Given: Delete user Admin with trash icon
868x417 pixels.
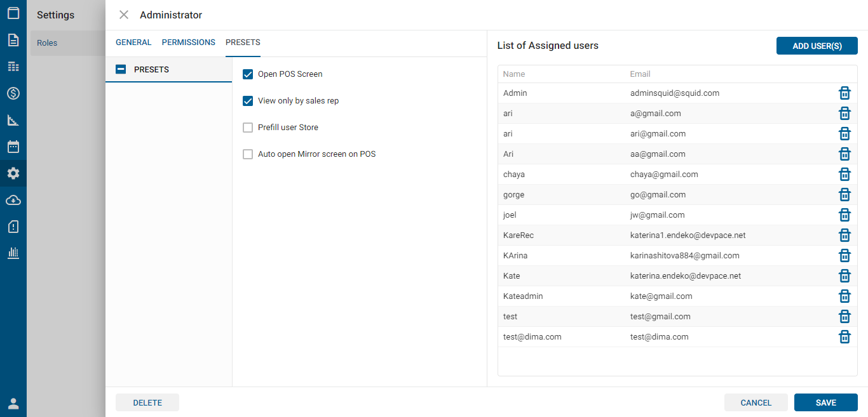Looking at the screenshot, I should (844, 93).
